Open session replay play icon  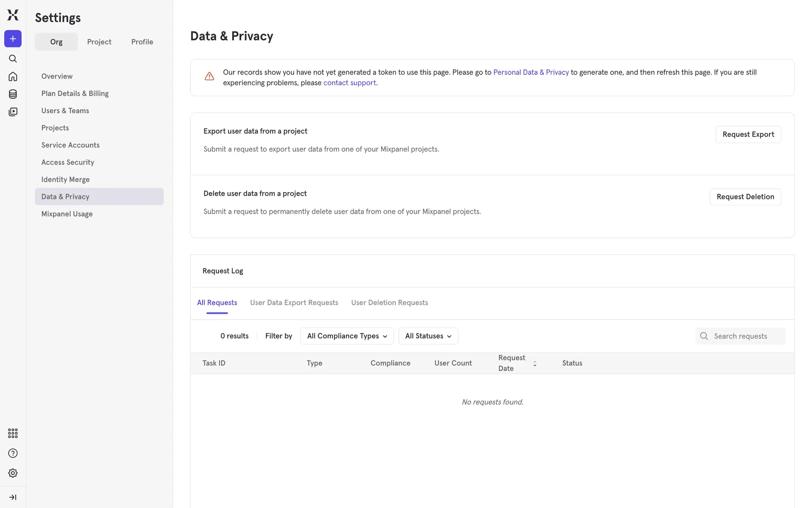(x=13, y=112)
